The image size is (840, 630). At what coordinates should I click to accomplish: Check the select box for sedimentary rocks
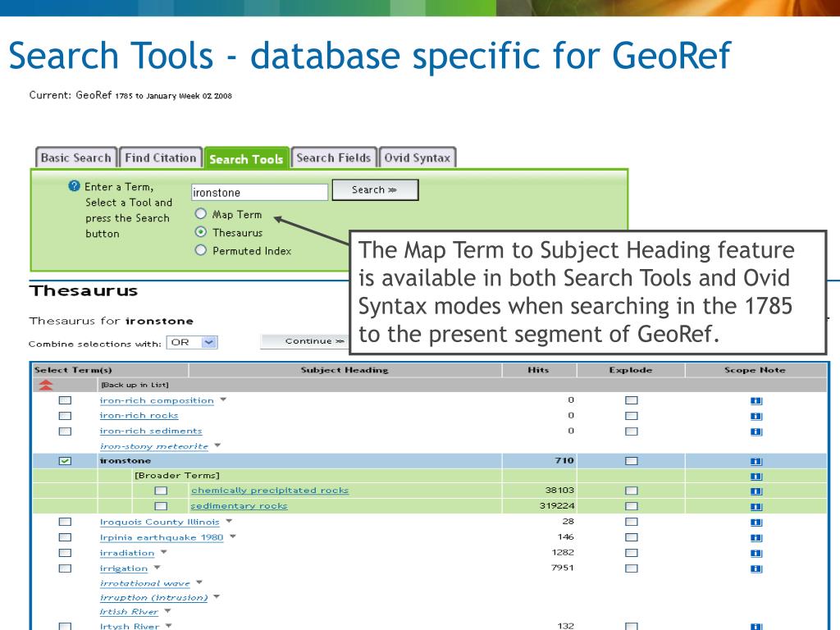[161, 506]
